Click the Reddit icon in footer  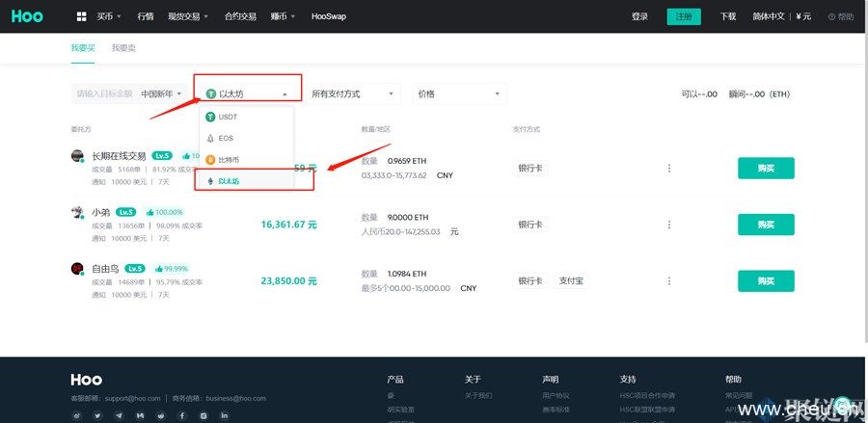[x=160, y=414]
